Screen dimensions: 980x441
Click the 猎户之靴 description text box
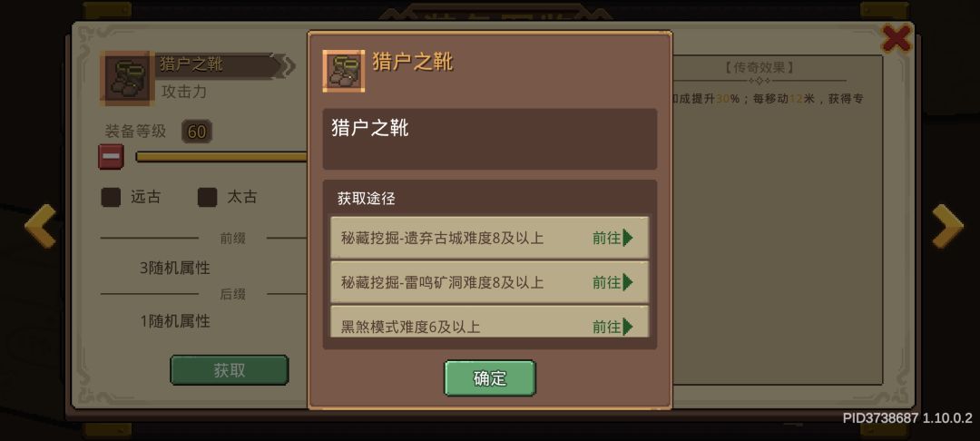pos(489,139)
